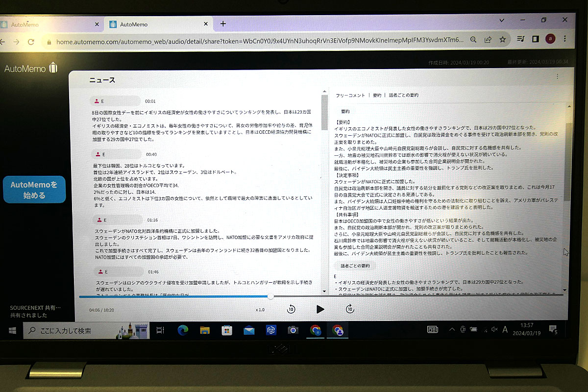
Task: Click the 話者ごとの要約 section badge
Action: tap(356, 266)
